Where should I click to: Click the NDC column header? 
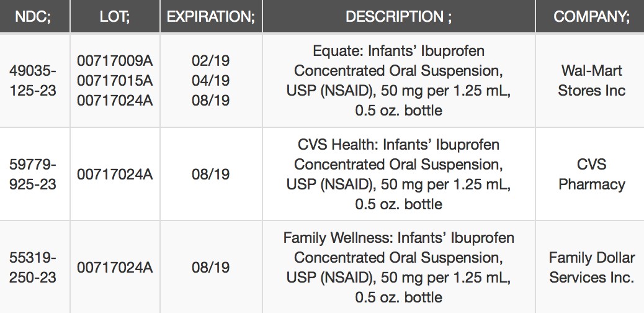(35, 16)
